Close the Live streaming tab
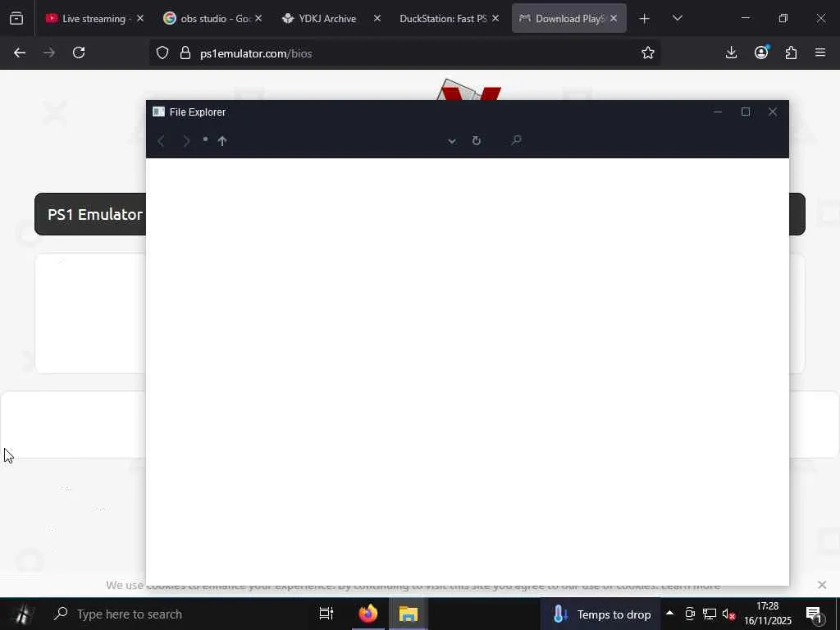This screenshot has width=840, height=630. (x=140, y=19)
